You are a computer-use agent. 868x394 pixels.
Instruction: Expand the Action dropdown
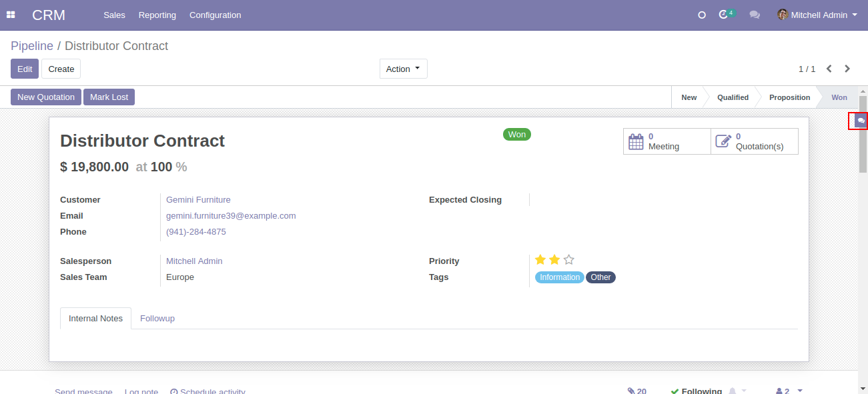[403, 69]
